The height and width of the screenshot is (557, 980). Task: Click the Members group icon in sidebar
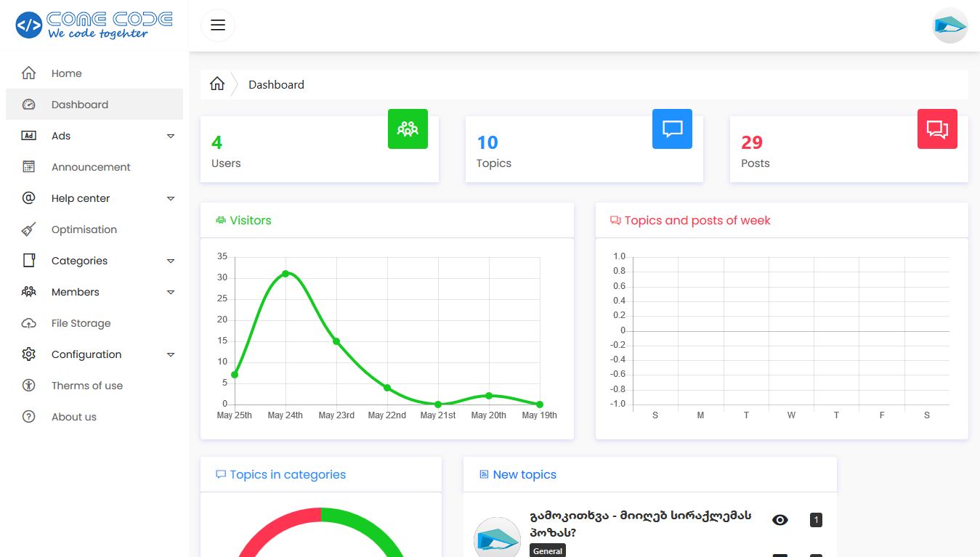[29, 292]
